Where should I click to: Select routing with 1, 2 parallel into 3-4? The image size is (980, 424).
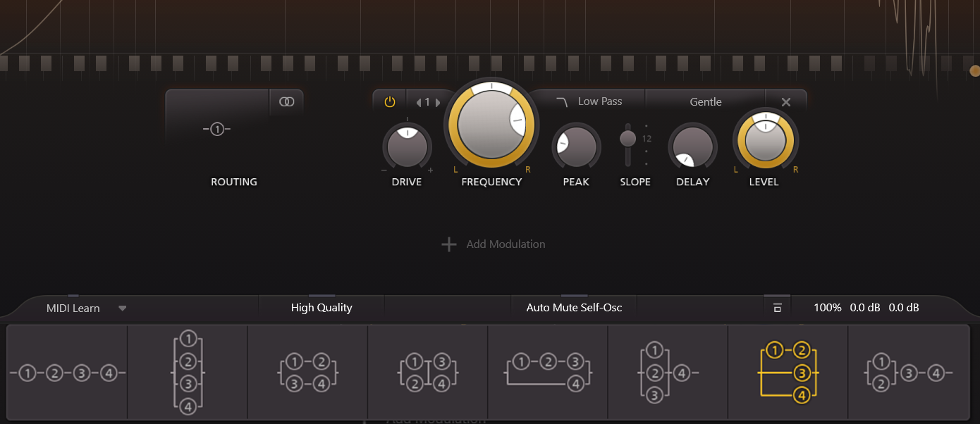[908, 373]
